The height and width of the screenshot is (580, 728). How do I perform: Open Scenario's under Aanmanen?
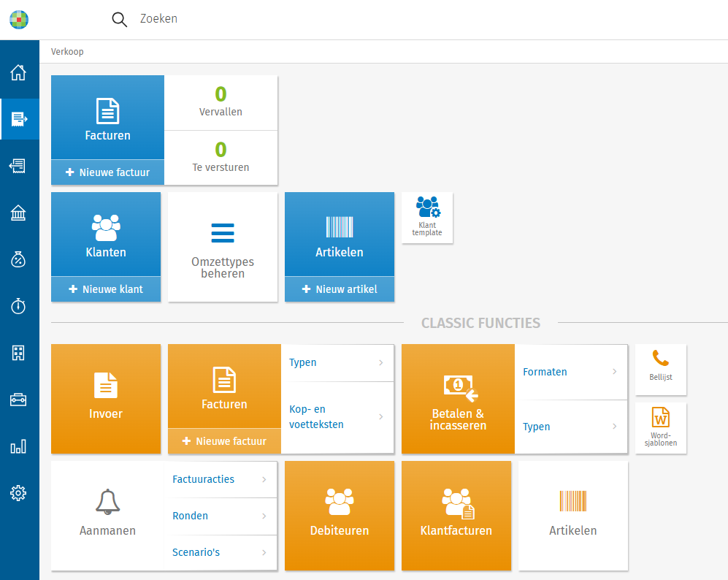click(x=221, y=552)
